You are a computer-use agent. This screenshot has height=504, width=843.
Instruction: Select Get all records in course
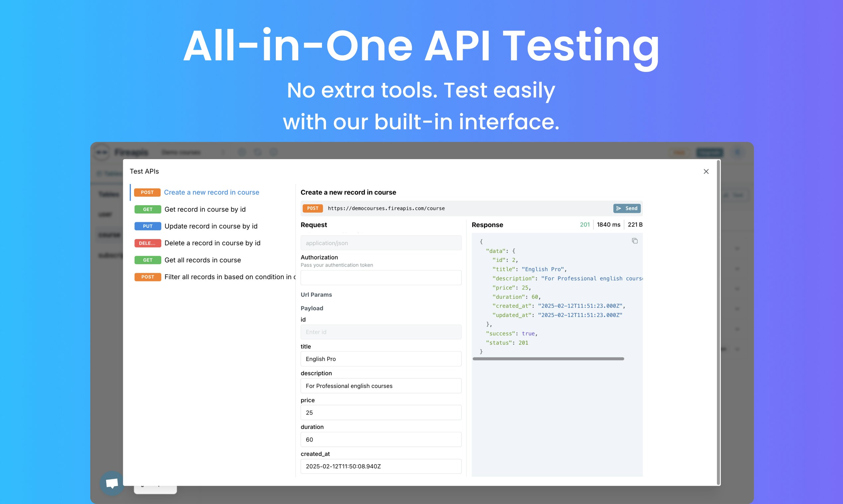[x=202, y=260]
